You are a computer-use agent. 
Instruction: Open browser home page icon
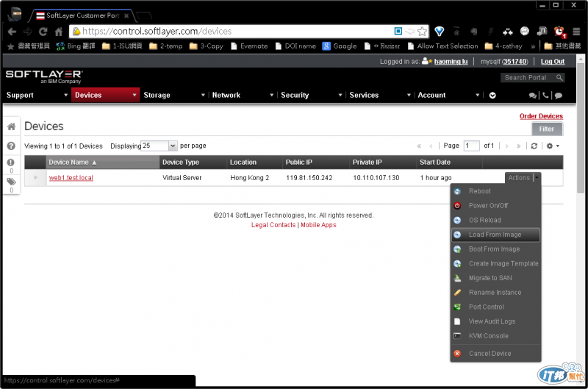tap(58, 32)
